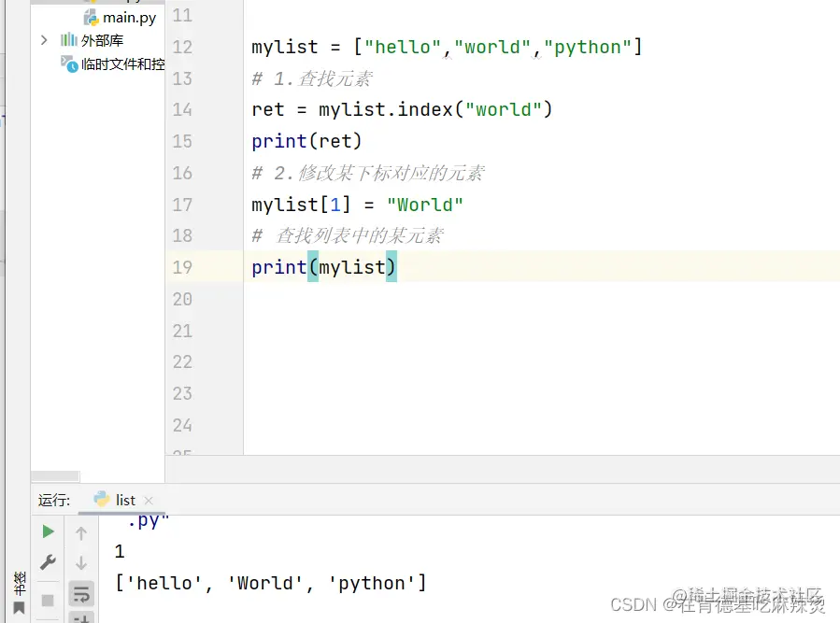Viewport: 840px width, 623px height.
Task: Click mylist[1] = "World" line
Action: [357, 205]
